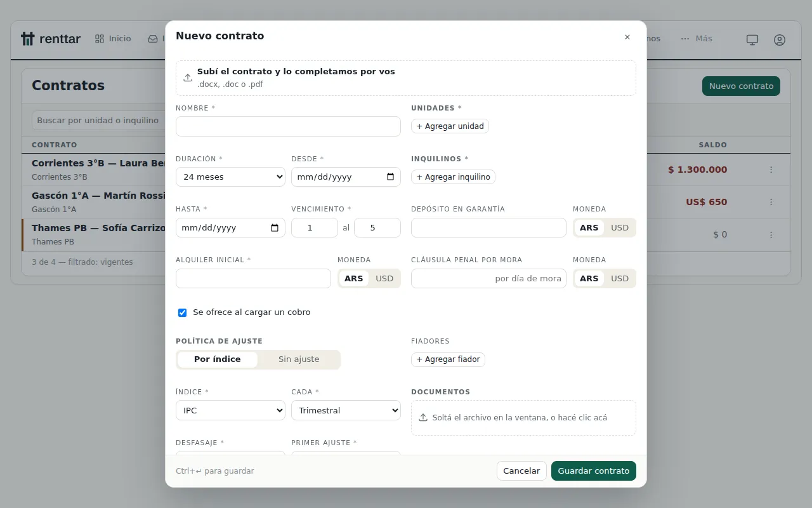Open the calendar picker in Desde field

(x=390, y=177)
